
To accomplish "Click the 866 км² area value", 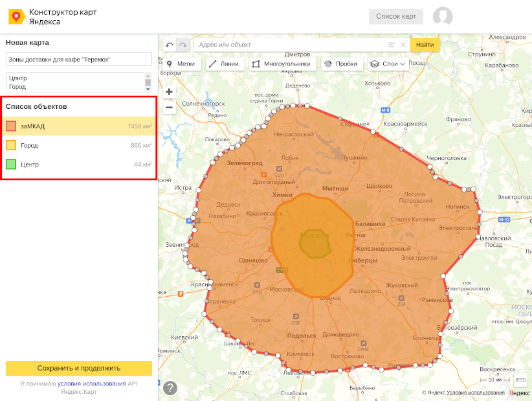I will pos(141,145).
